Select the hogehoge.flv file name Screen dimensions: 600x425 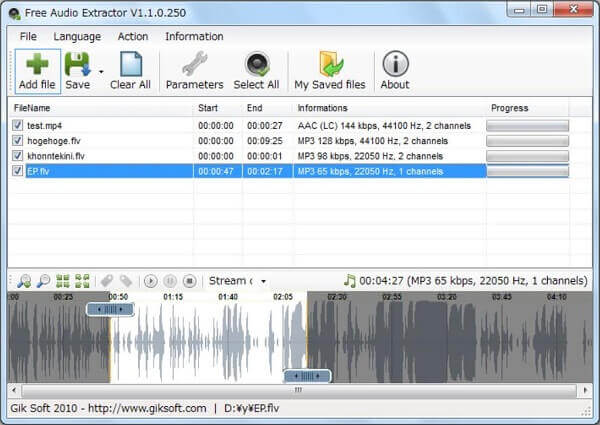pos(54,141)
